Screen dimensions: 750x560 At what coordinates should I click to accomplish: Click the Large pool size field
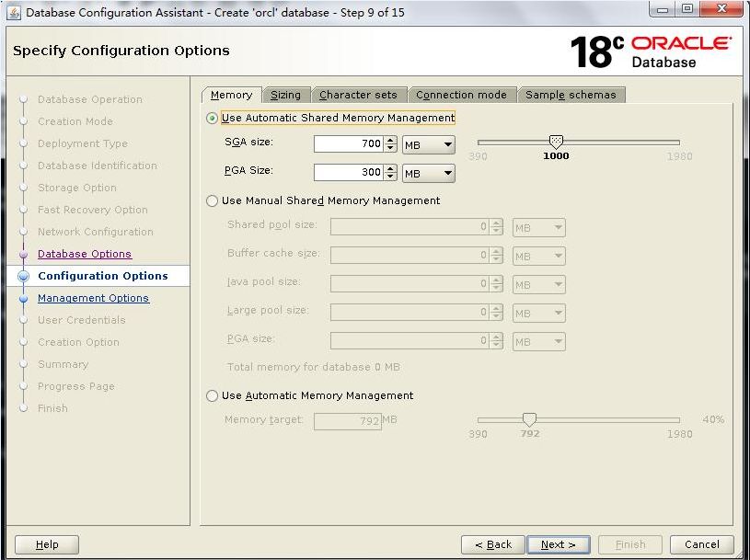410,313
